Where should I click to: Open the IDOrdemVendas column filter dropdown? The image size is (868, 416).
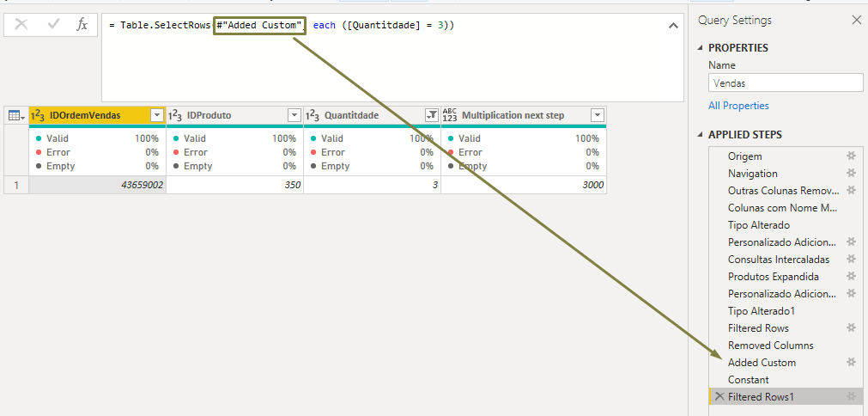(x=156, y=115)
